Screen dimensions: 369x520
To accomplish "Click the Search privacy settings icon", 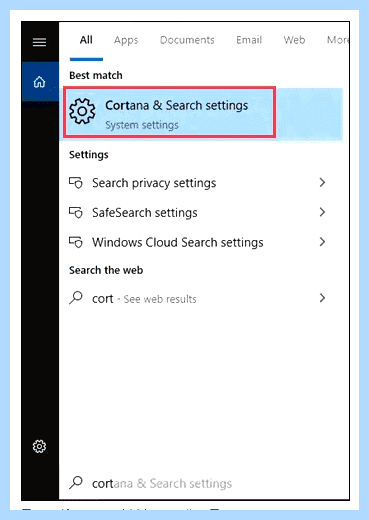I will [76, 183].
